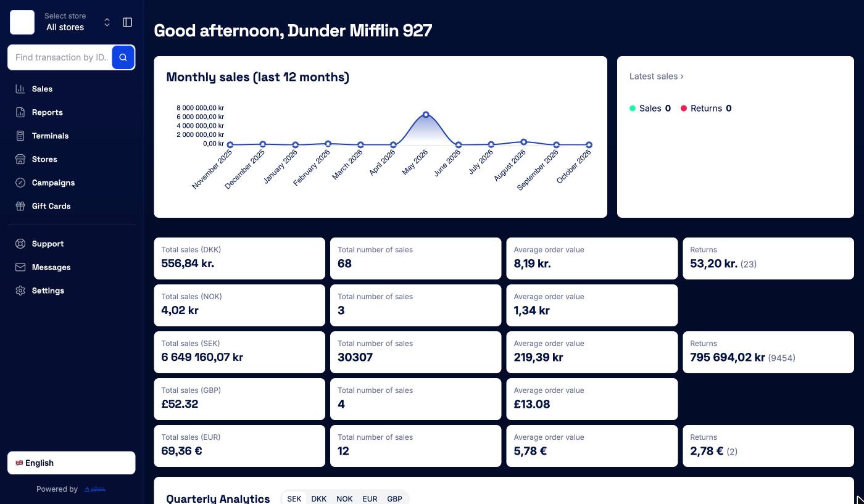
Task: Click the Reports document icon
Action: pos(20,112)
